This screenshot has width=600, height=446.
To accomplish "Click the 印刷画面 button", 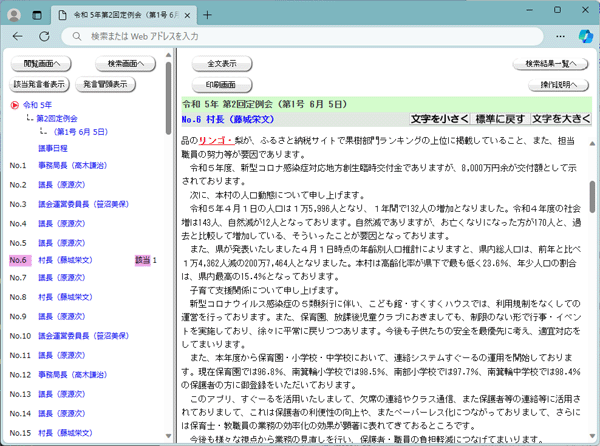I will click(x=221, y=85).
